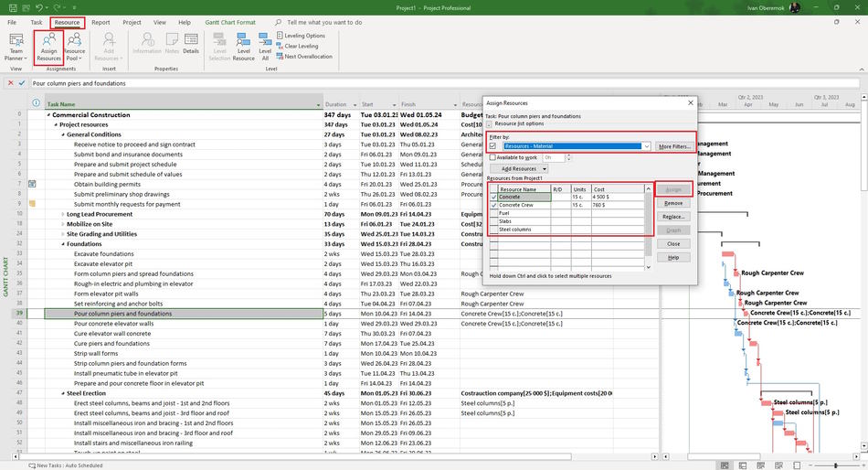Switch to Task Usage view in status bar
This screenshot has height=470, width=868.
click(x=742, y=465)
